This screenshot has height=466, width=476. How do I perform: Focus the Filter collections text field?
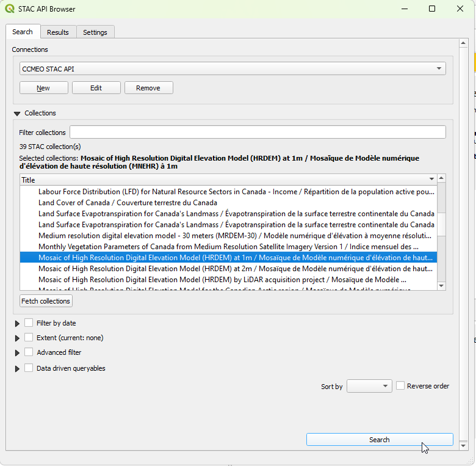click(x=257, y=133)
